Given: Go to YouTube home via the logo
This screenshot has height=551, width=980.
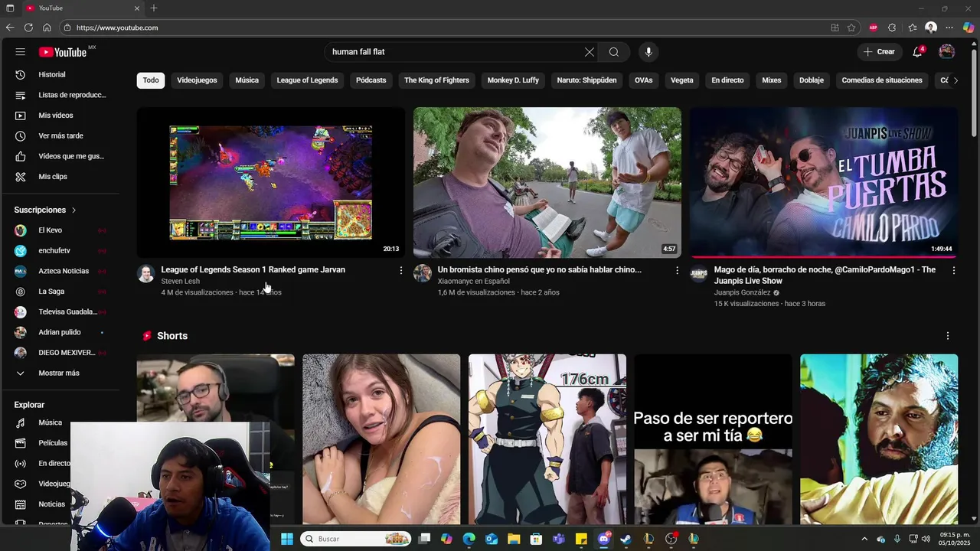Looking at the screenshot, I should tap(63, 52).
